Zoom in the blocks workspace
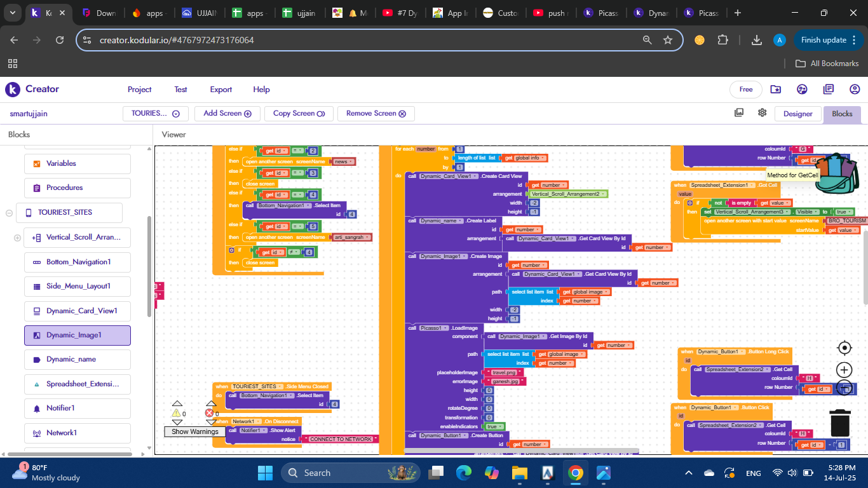The height and width of the screenshot is (488, 868). click(x=844, y=370)
